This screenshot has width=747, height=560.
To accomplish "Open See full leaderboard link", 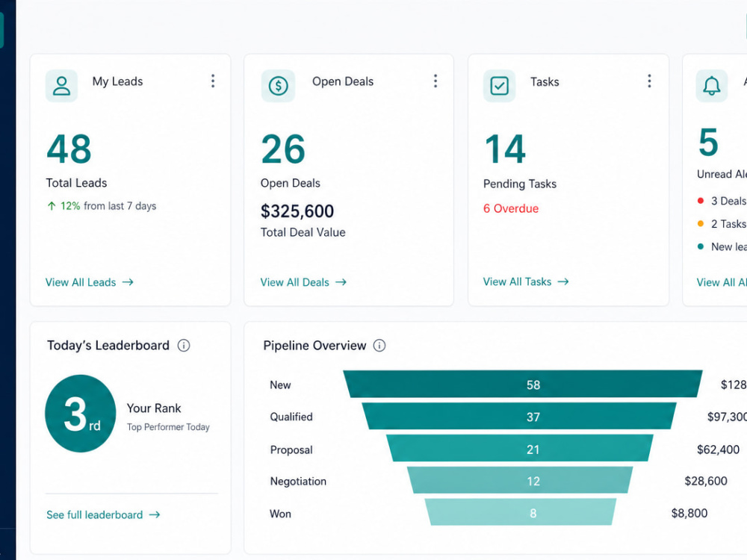I will tap(103, 514).
